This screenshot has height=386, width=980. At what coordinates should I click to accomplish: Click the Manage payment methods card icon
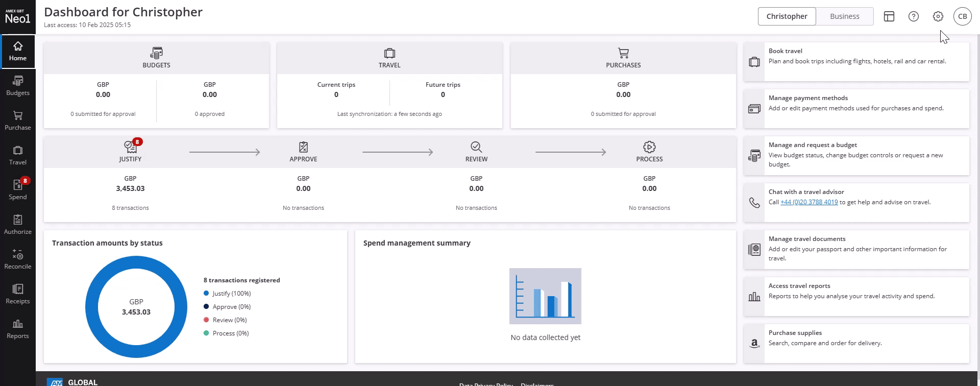point(754,109)
